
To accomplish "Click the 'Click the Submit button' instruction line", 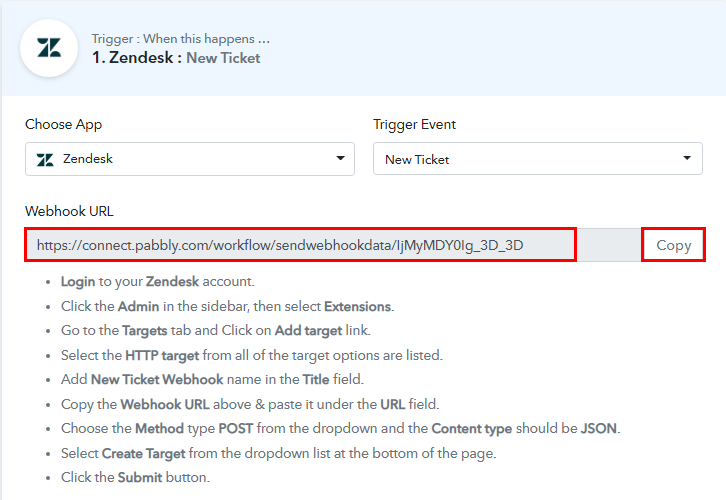I will coord(135,477).
